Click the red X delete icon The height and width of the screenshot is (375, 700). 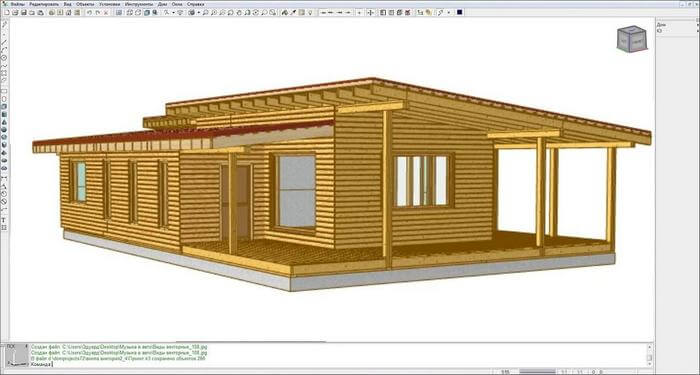tap(106, 12)
